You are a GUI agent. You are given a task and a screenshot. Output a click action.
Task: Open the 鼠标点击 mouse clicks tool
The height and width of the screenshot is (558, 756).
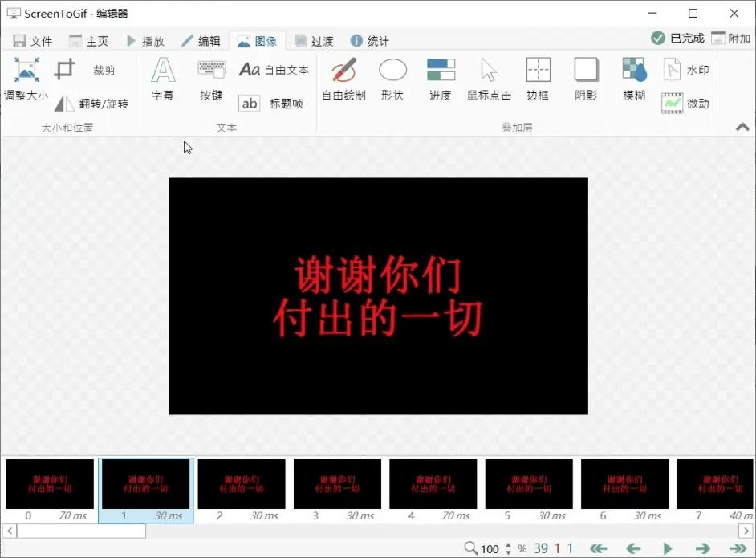coord(489,79)
